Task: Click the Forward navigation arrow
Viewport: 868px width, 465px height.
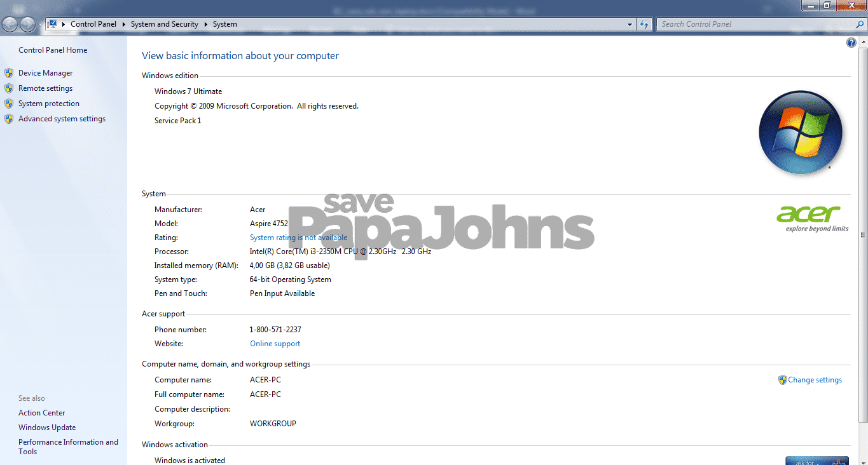Action: (x=27, y=24)
